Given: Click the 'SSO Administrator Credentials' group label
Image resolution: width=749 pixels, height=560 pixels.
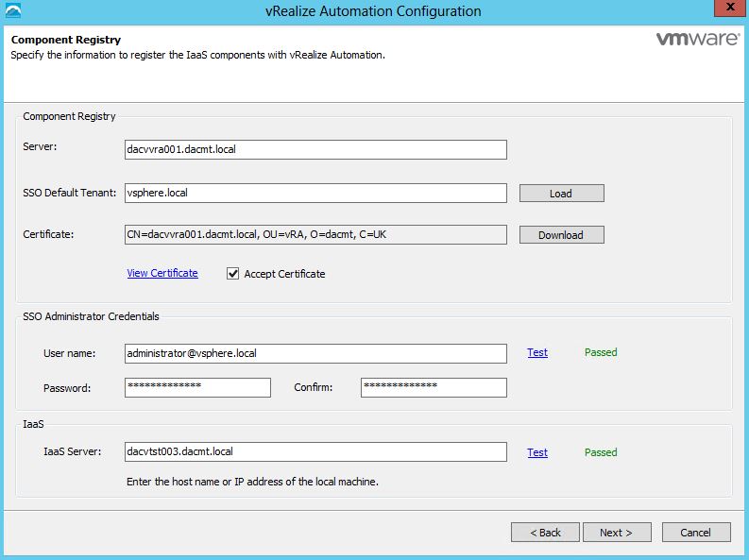Looking at the screenshot, I should tap(91, 316).
